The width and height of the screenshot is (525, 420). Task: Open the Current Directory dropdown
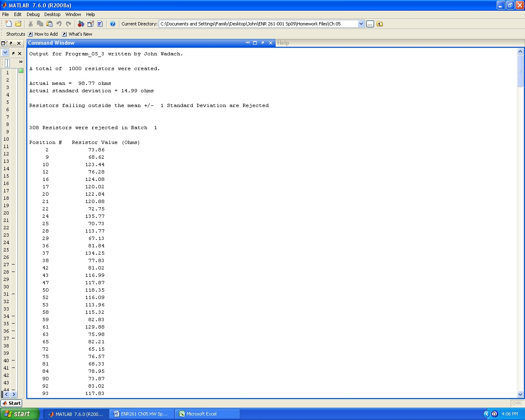click(x=361, y=23)
